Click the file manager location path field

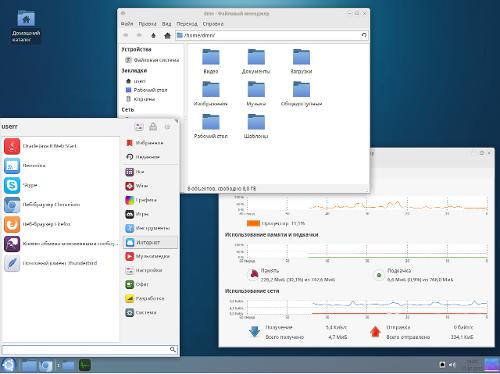pos(272,35)
